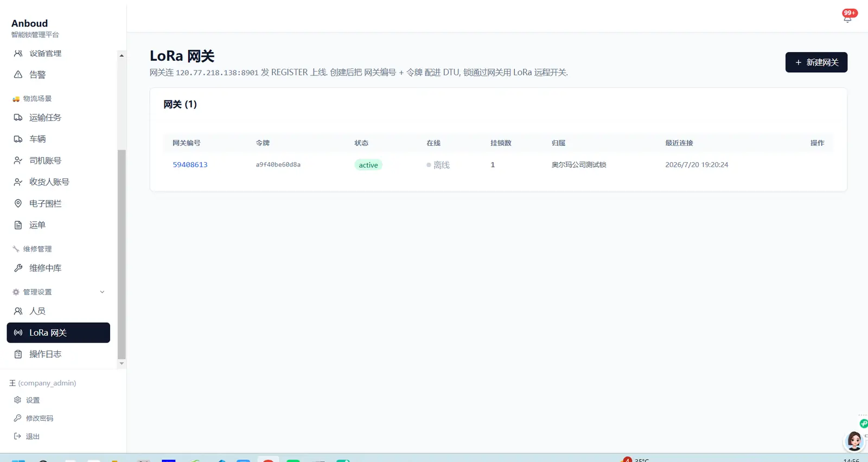
Task: Click the 操作日志 clipboard icon
Action: coord(18,354)
